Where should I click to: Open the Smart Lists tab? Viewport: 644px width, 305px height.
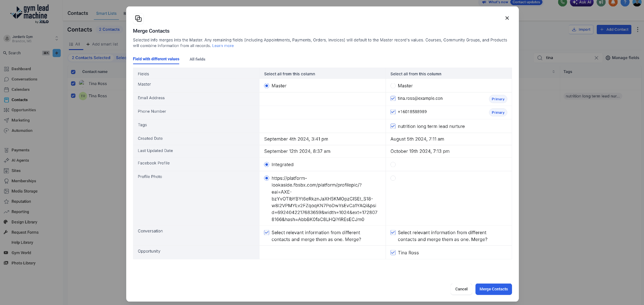coord(106,14)
